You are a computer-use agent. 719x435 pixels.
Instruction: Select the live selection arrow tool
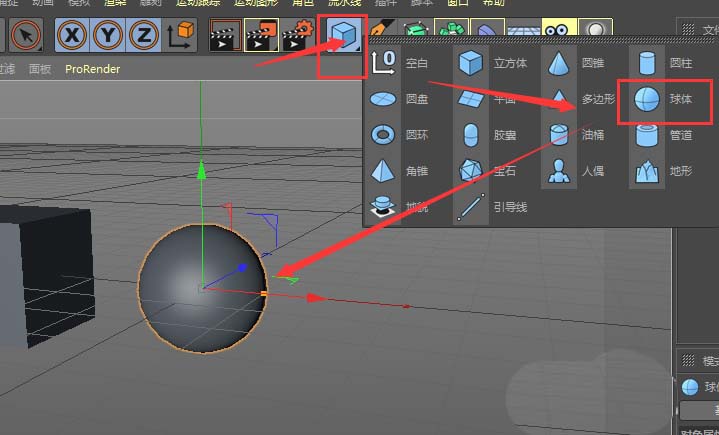point(26,35)
